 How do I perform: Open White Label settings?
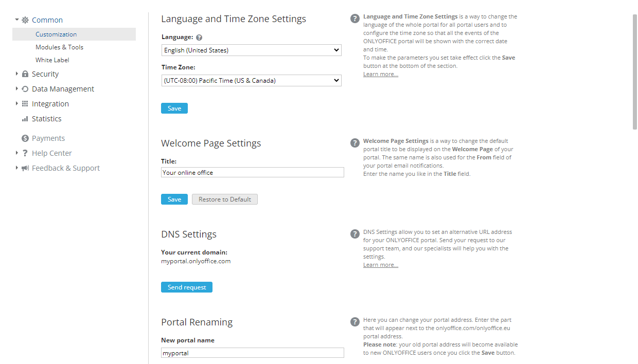[52, 60]
